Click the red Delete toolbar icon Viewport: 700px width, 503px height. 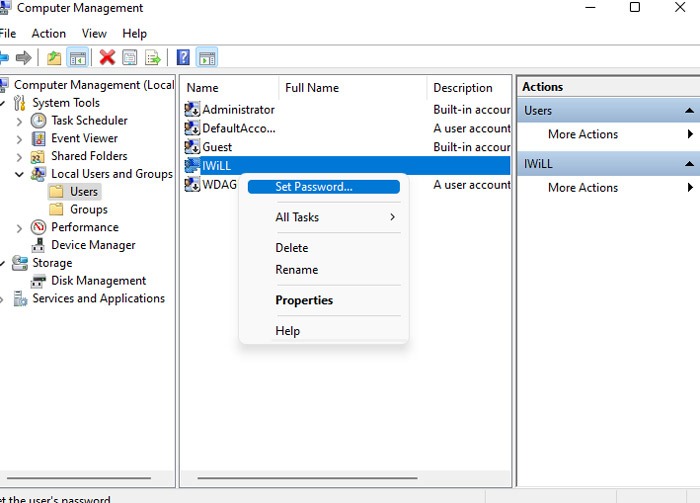[107, 58]
